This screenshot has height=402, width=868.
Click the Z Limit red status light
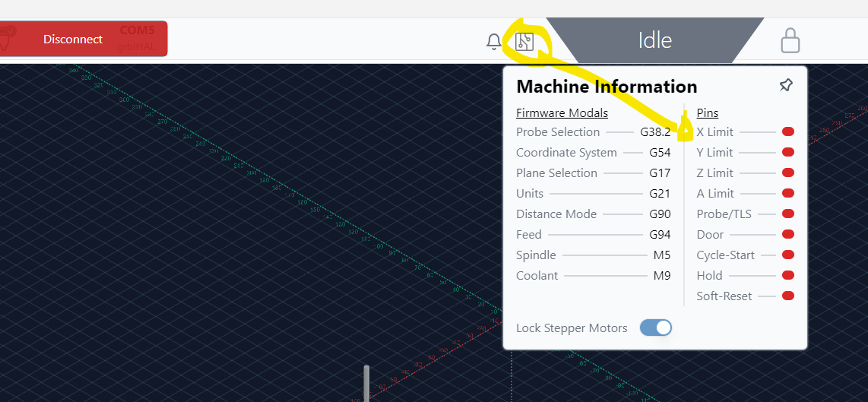[x=788, y=173]
